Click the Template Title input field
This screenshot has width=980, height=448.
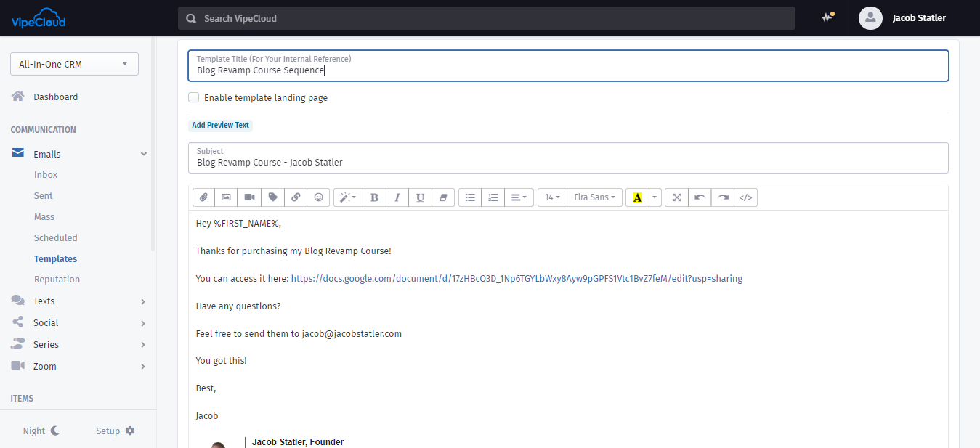pyautogui.click(x=568, y=65)
